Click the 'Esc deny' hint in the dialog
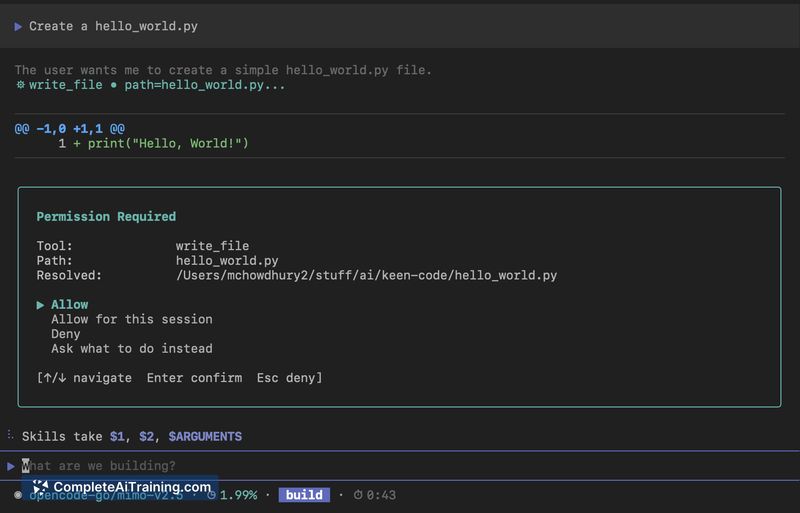Viewport: 800px width, 513px height. click(287, 378)
